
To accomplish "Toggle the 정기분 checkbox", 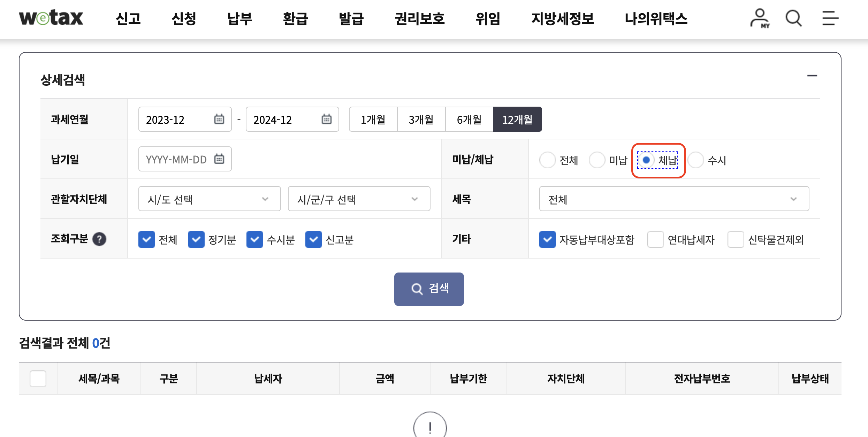I will click(x=196, y=239).
